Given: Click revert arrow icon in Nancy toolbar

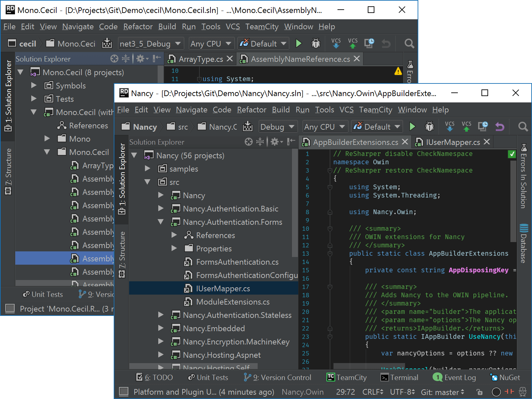Looking at the screenshot, I should click(x=500, y=127).
